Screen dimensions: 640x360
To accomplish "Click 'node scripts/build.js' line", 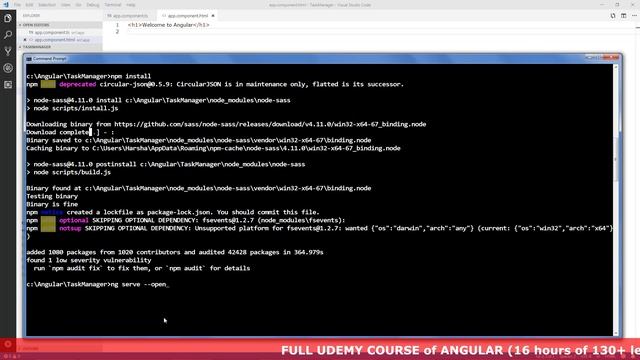I will pos(69,172).
